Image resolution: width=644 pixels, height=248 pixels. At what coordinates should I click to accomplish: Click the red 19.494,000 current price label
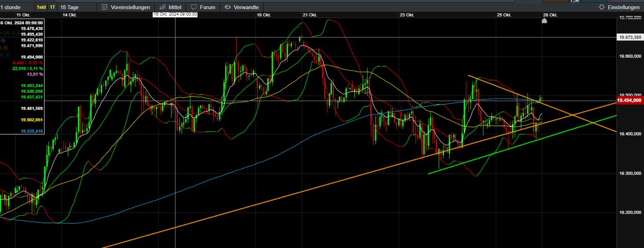(630, 100)
